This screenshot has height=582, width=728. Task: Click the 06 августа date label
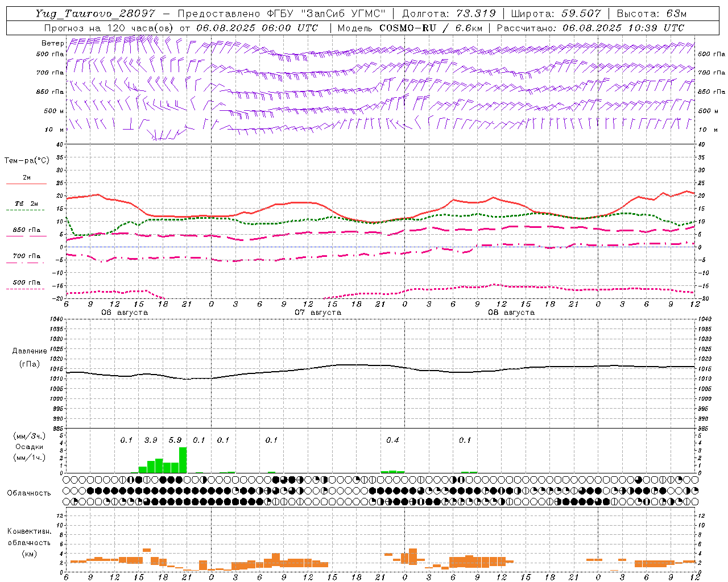click(125, 313)
